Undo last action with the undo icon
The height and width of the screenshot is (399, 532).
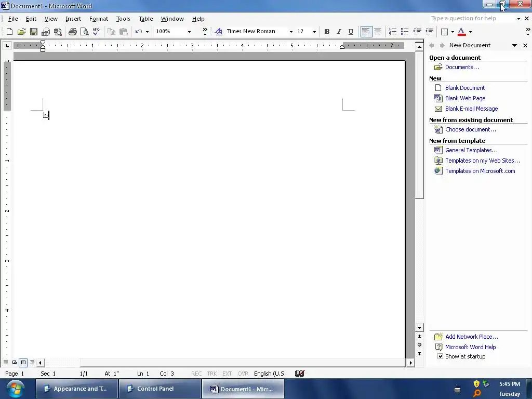pos(138,32)
